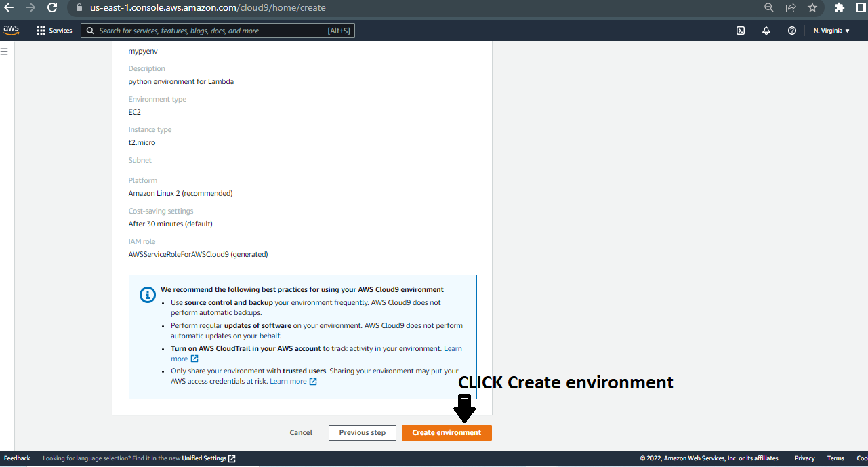Click the browser forward arrow

point(30,8)
